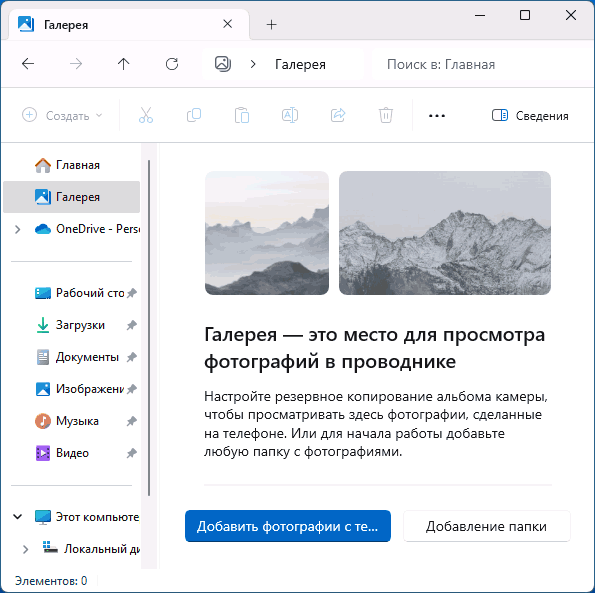The height and width of the screenshot is (593, 595).
Task: Open the three-dot more options menu
Action: 437,115
